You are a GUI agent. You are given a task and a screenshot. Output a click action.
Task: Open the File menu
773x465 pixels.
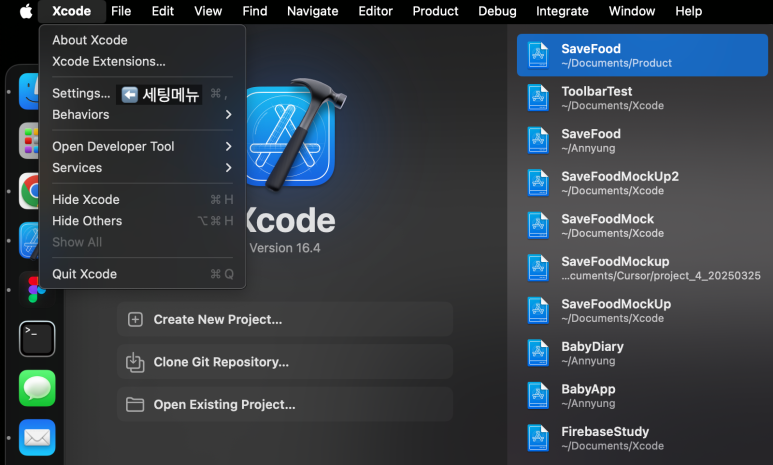[121, 11]
